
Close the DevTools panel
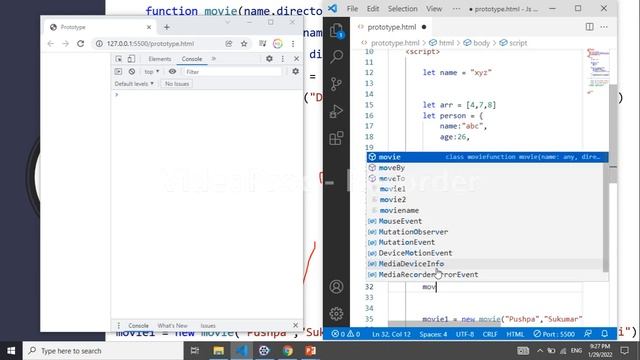tap(297, 59)
